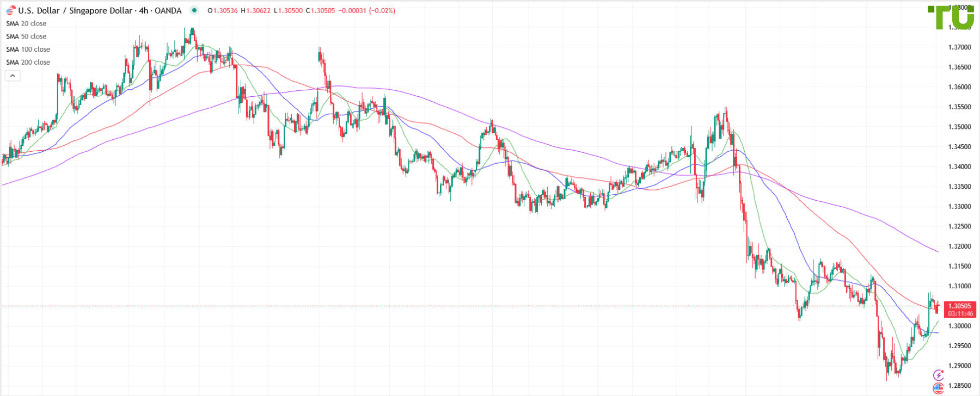Click the USD/SGD currency flag icon
Image resolution: width=980 pixels, height=396 pixels.
pos(10,10)
